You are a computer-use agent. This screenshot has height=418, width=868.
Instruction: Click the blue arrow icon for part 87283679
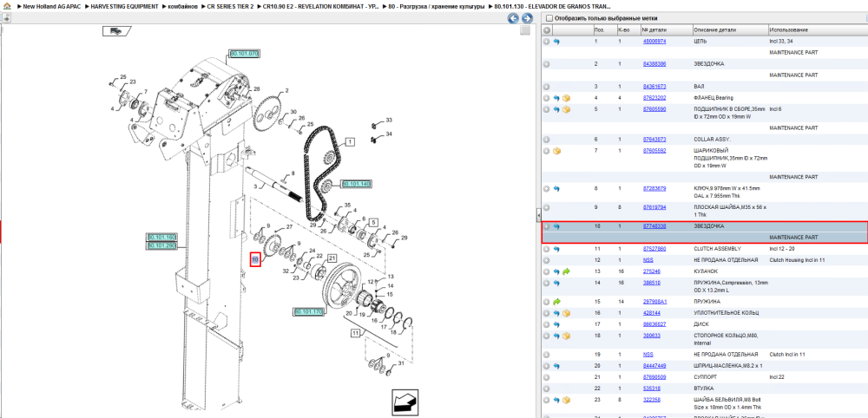click(x=556, y=188)
